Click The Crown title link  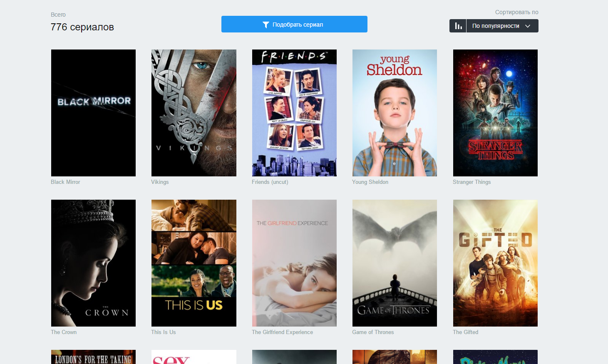coord(64,332)
